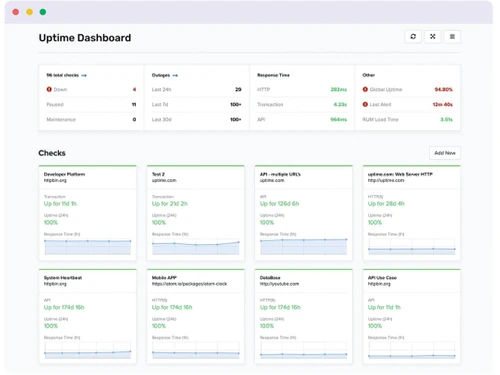500x375 pixels.
Task: Click the http://uptime.com URL text
Action: [x=386, y=180]
